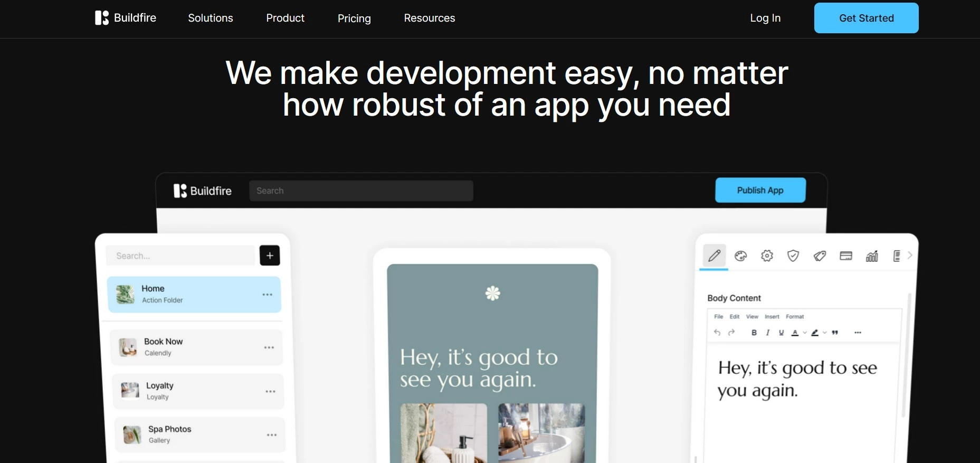The height and width of the screenshot is (463, 980).
Task: Open the editor Format menu
Action: [795, 317]
